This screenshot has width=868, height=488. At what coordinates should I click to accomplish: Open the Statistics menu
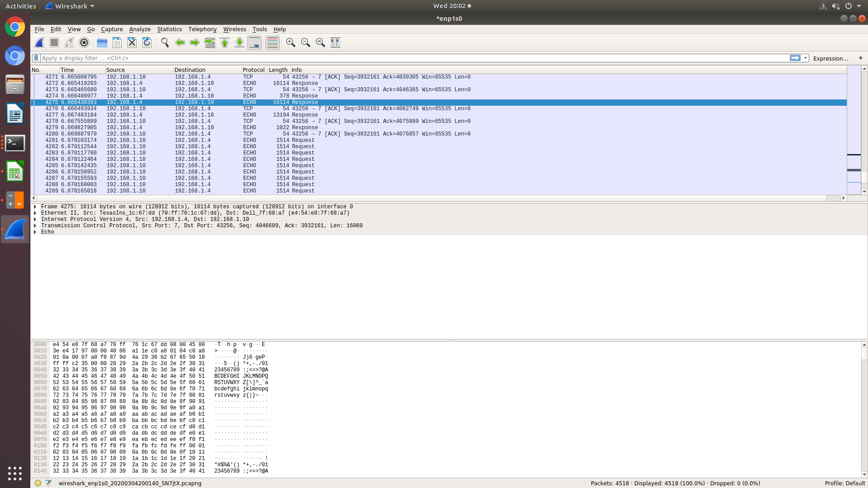point(170,29)
